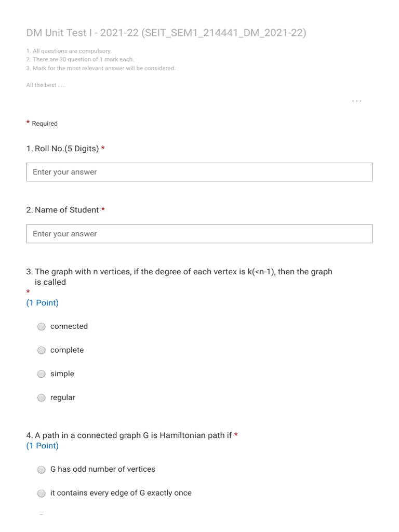Mark 'simple' as the answer
399x532 pixels.
coord(42,374)
